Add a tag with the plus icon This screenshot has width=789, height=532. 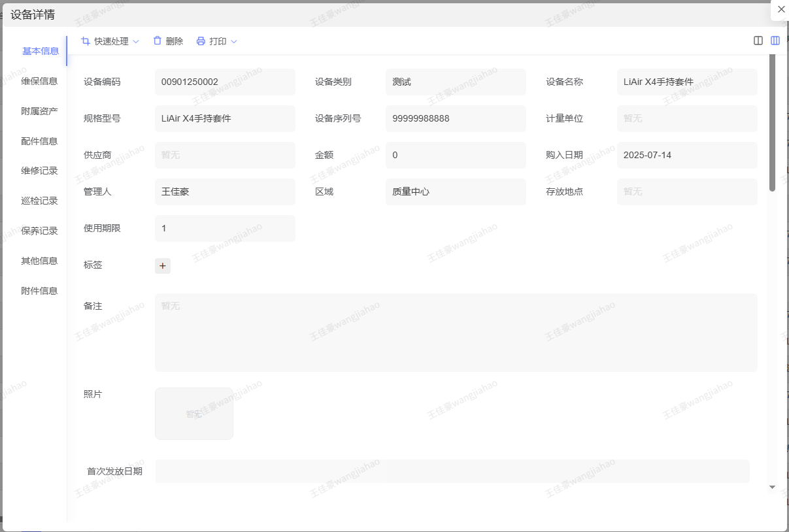tap(163, 265)
